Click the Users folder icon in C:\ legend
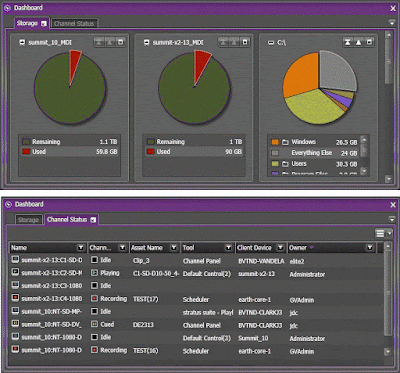This screenshot has height=373, width=400. coord(285,164)
